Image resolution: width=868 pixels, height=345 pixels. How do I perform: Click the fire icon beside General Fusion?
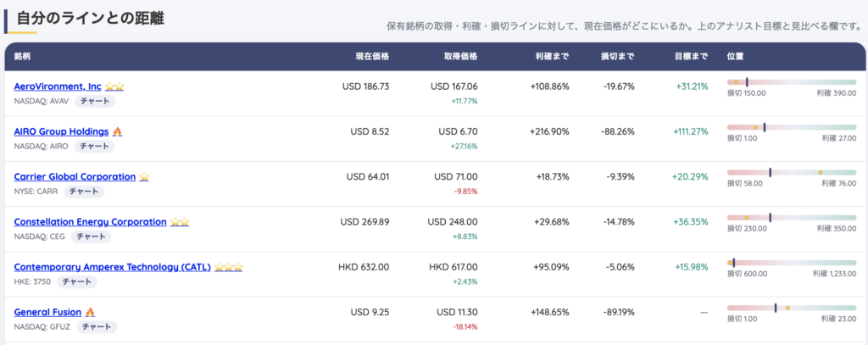click(x=90, y=312)
